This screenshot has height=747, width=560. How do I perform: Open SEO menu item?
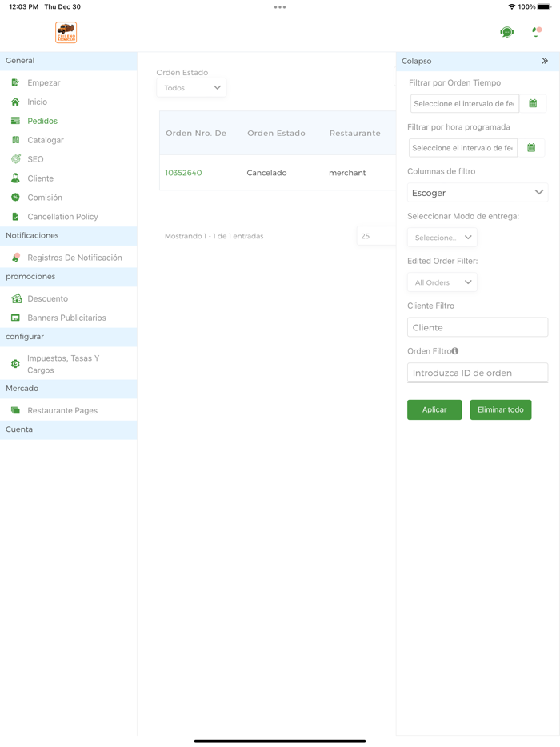click(35, 159)
